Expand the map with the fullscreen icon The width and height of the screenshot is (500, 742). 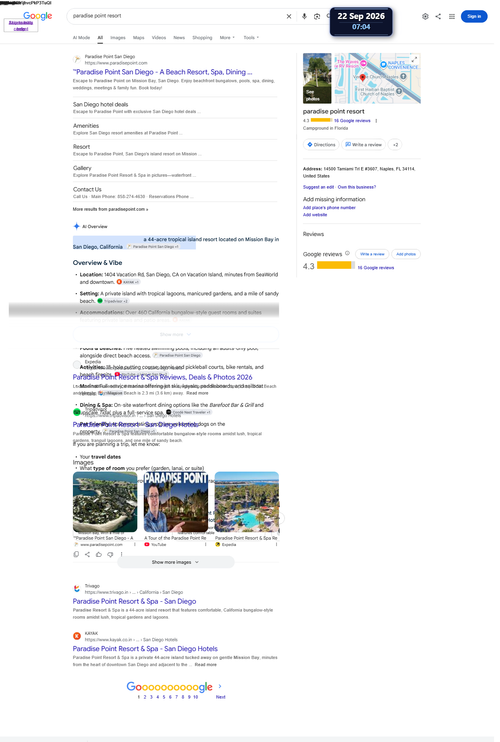pyautogui.click(x=414, y=59)
